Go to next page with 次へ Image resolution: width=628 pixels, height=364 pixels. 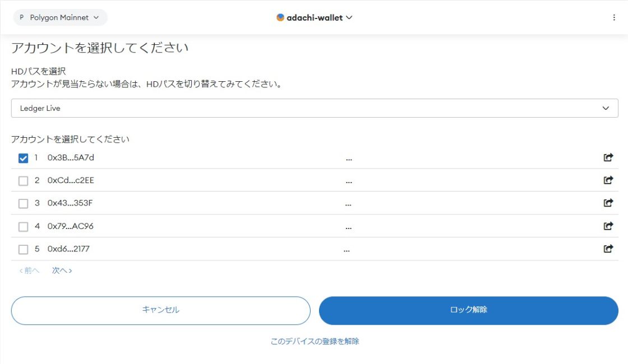click(x=62, y=270)
